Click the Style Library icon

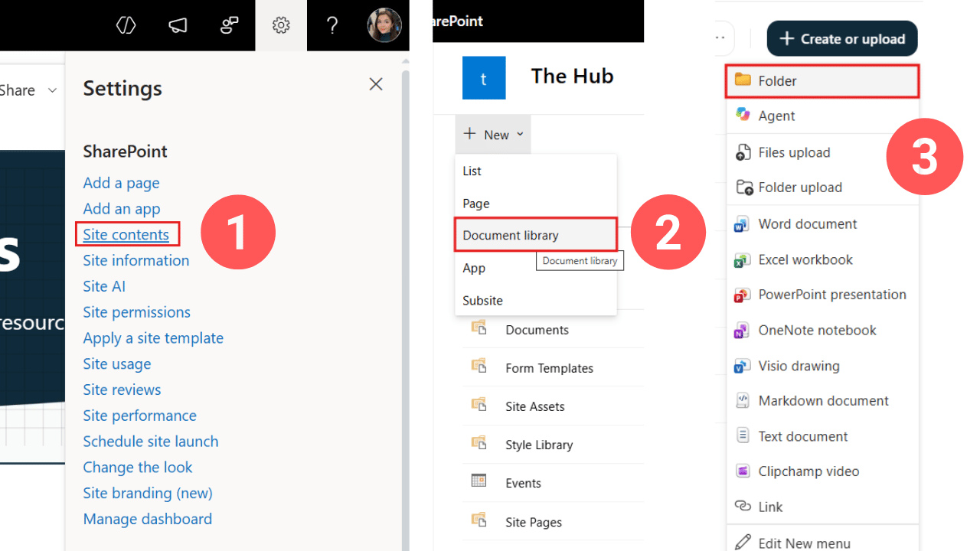479,442
